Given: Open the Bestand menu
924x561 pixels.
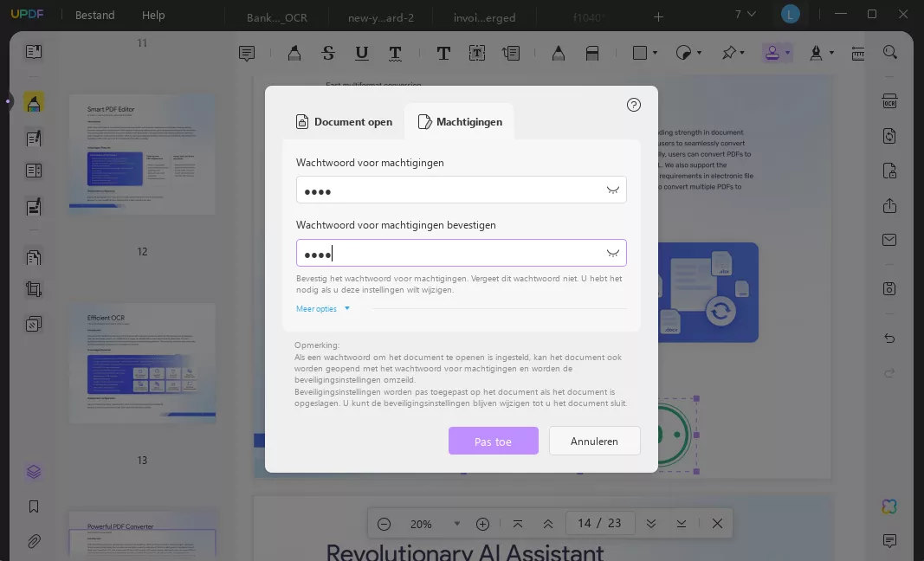Looking at the screenshot, I should 95,16.
